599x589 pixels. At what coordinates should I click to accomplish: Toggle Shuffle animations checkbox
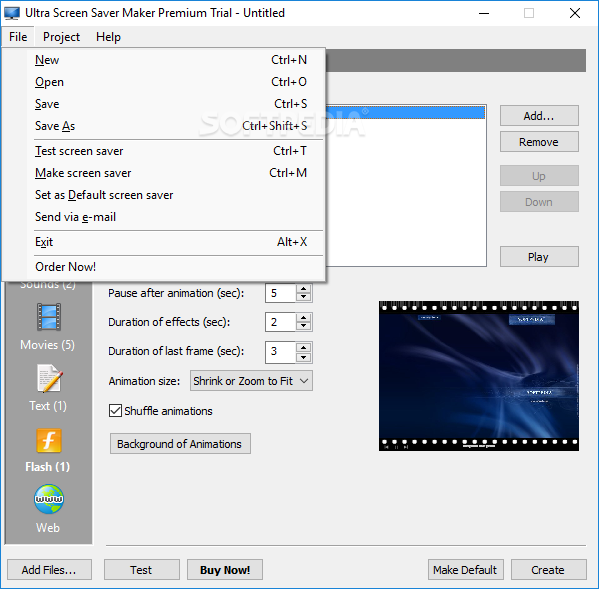pos(115,411)
